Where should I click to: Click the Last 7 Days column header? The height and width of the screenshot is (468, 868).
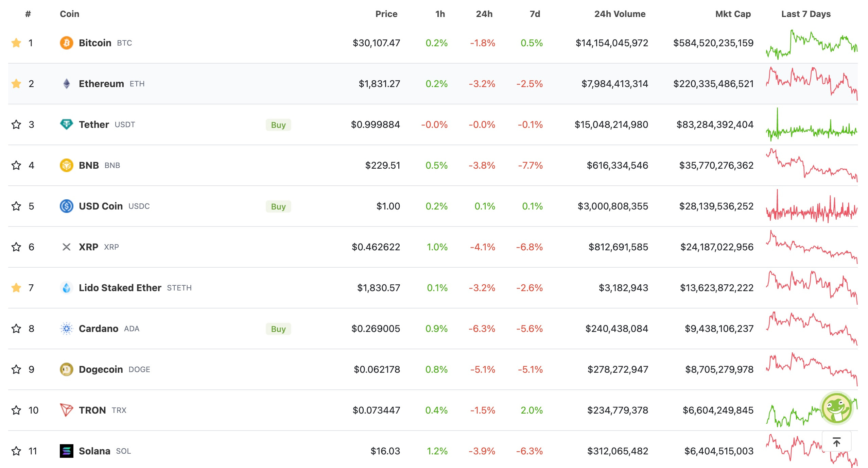coord(806,14)
